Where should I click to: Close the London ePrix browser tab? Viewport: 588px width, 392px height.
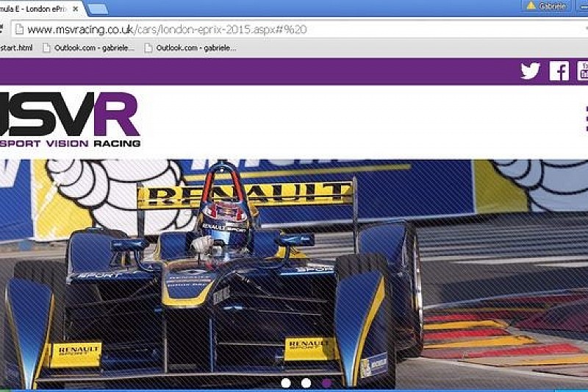pyautogui.click(x=76, y=9)
